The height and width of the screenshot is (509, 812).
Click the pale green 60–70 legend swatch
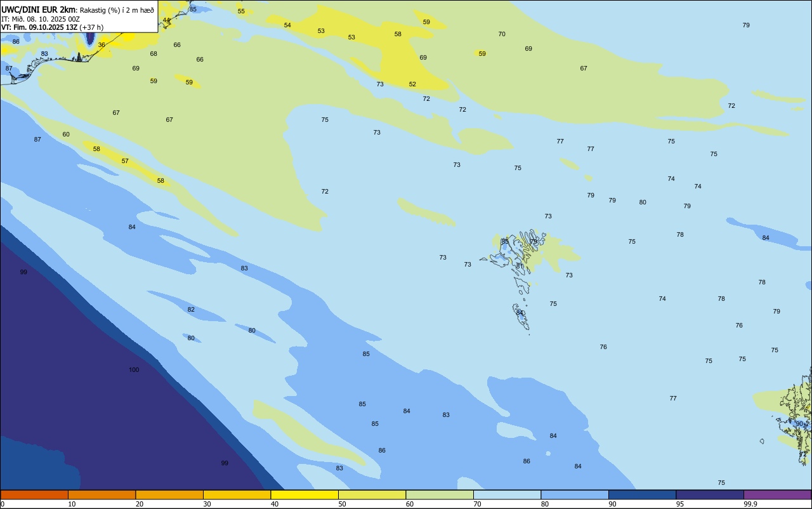440,494
